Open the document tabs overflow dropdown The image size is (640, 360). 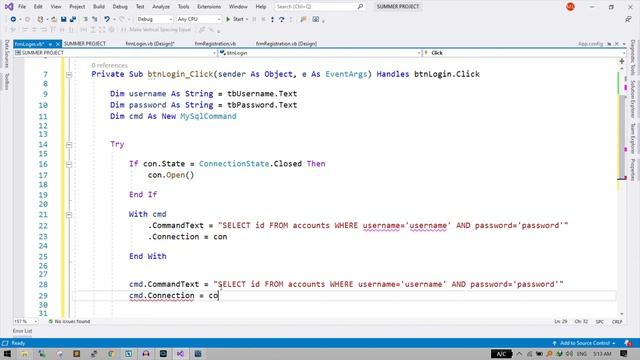pyautogui.click(x=624, y=44)
